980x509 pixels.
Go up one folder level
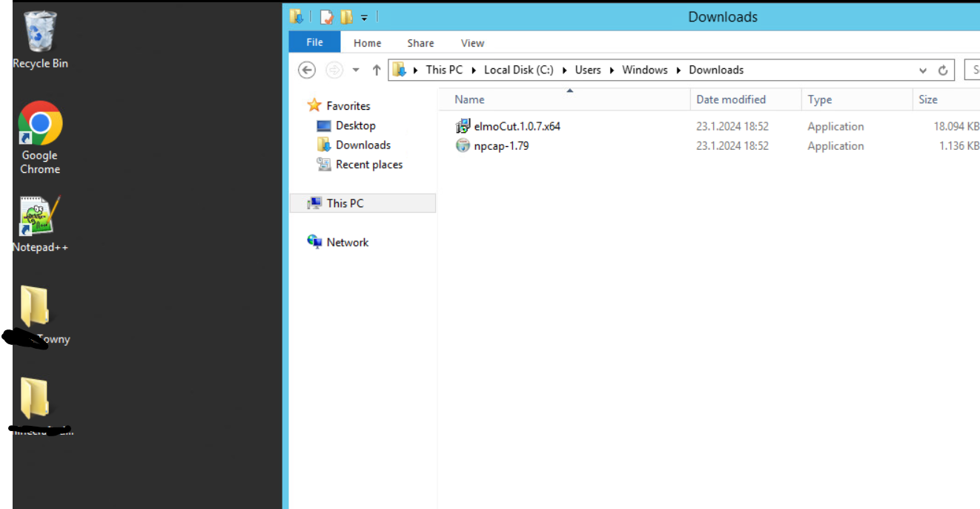(x=377, y=70)
